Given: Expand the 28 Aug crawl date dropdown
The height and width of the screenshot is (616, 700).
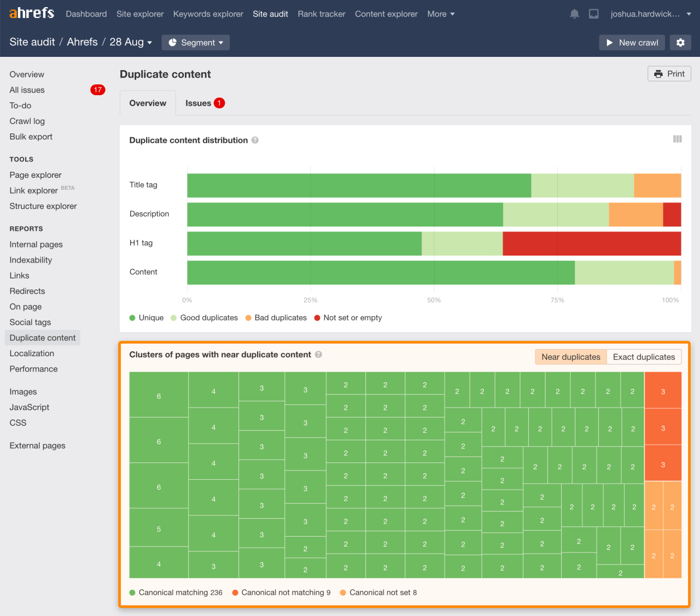Looking at the screenshot, I should pyautogui.click(x=131, y=42).
